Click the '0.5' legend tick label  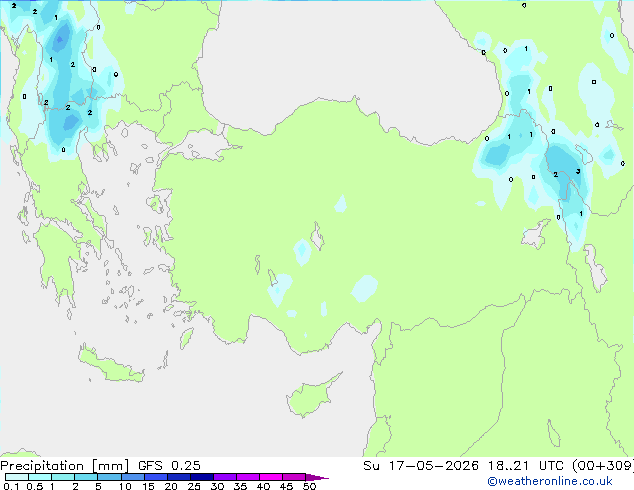tap(35, 486)
